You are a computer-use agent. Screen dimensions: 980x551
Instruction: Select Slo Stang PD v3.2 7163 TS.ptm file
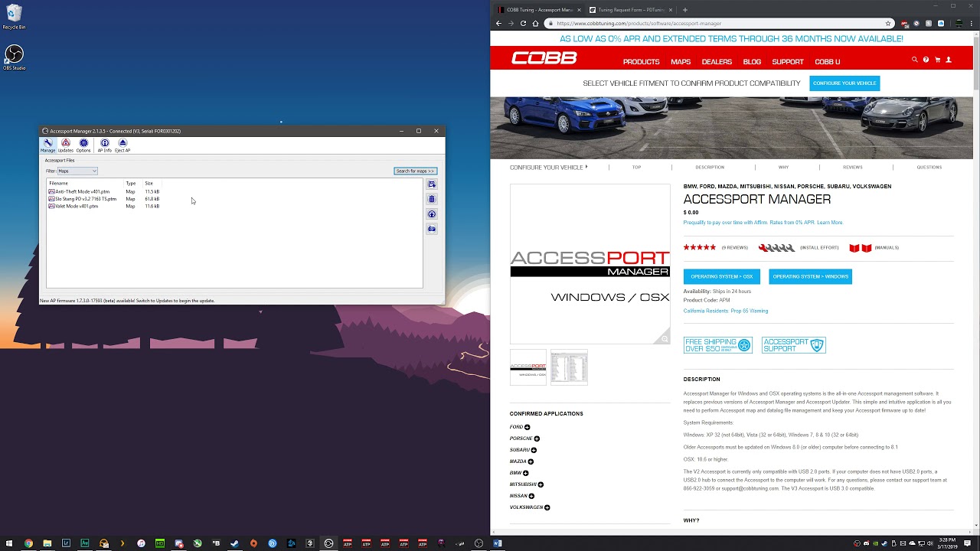point(83,199)
